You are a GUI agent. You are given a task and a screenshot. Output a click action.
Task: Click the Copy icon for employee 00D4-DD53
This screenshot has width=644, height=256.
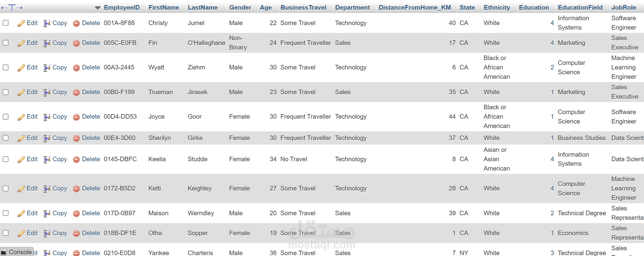point(47,117)
